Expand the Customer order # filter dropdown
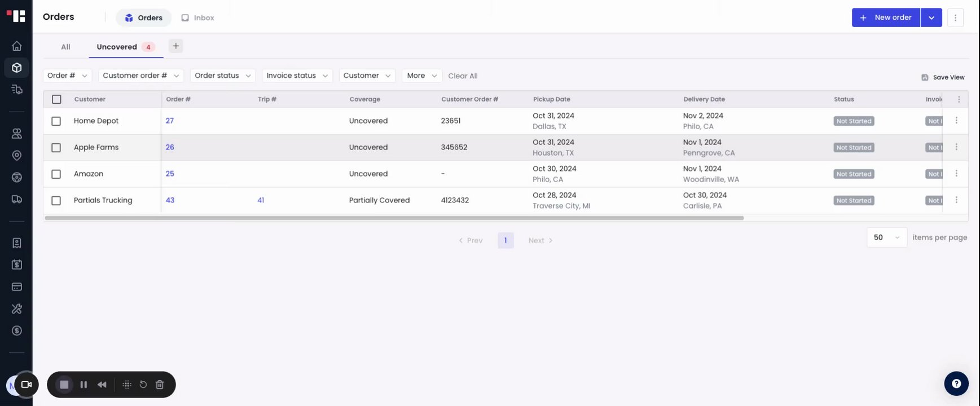Image resolution: width=980 pixels, height=406 pixels. point(140,76)
